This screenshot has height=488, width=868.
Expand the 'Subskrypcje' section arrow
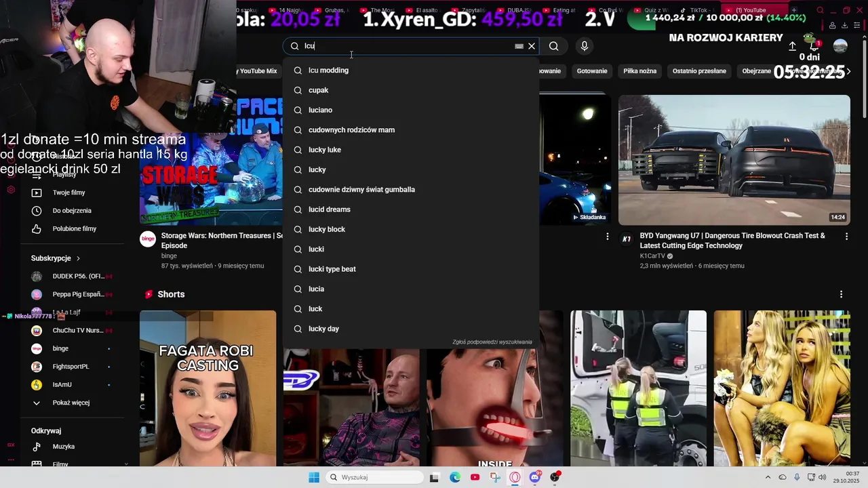click(78, 258)
